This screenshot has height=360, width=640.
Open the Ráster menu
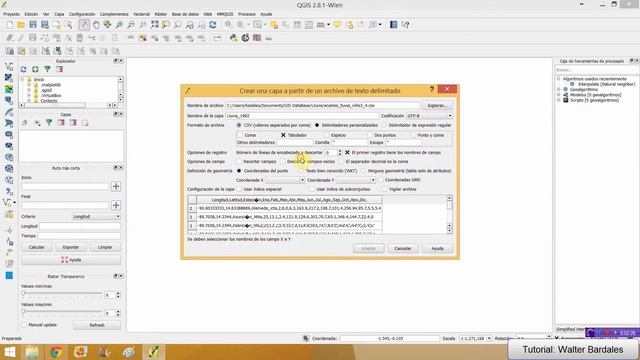pyautogui.click(x=160, y=14)
